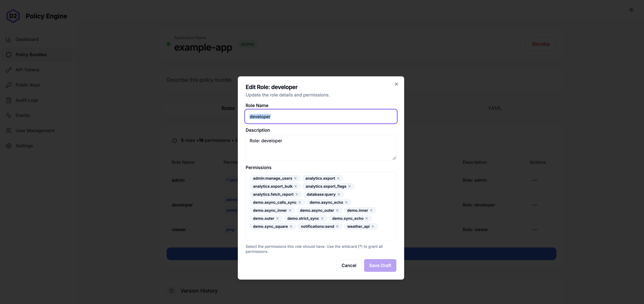
Task: Click the Version History clock icon
Action: tap(171, 291)
